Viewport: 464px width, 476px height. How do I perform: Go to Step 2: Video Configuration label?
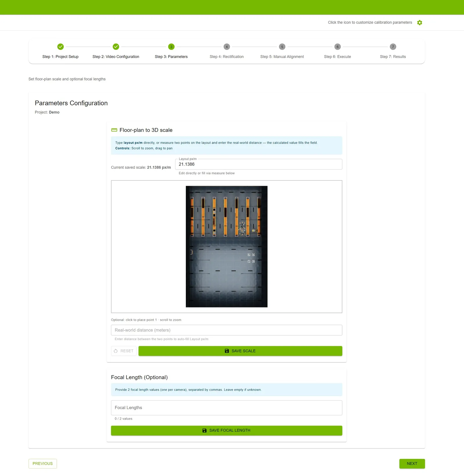pyautogui.click(x=116, y=57)
